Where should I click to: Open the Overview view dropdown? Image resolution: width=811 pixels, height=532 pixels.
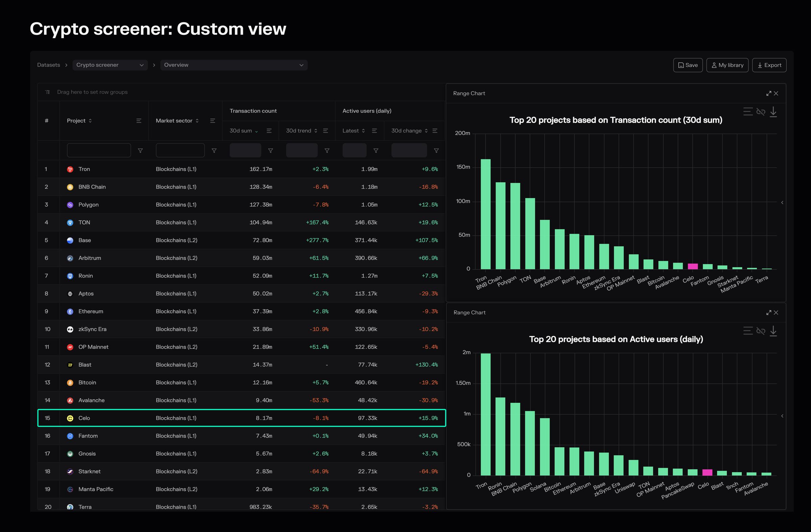[234, 65]
